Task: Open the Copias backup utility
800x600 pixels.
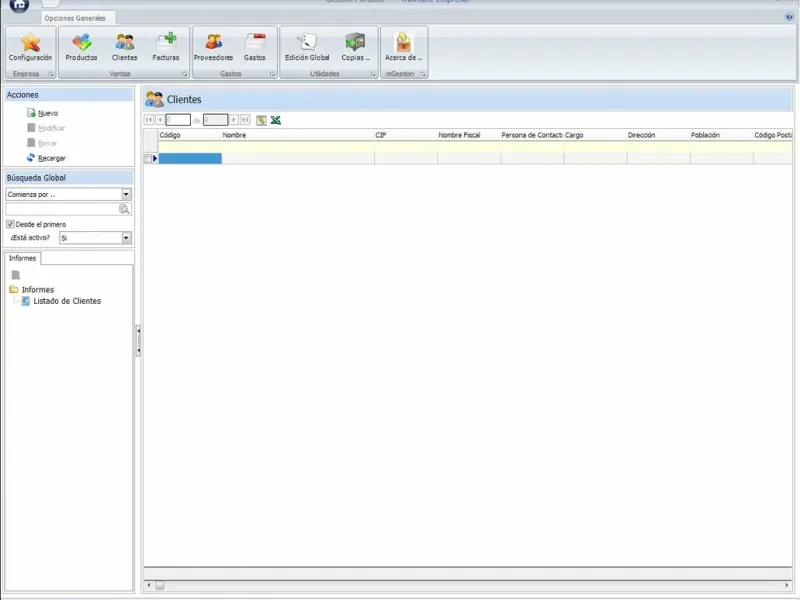Action: click(x=355, y=47)
